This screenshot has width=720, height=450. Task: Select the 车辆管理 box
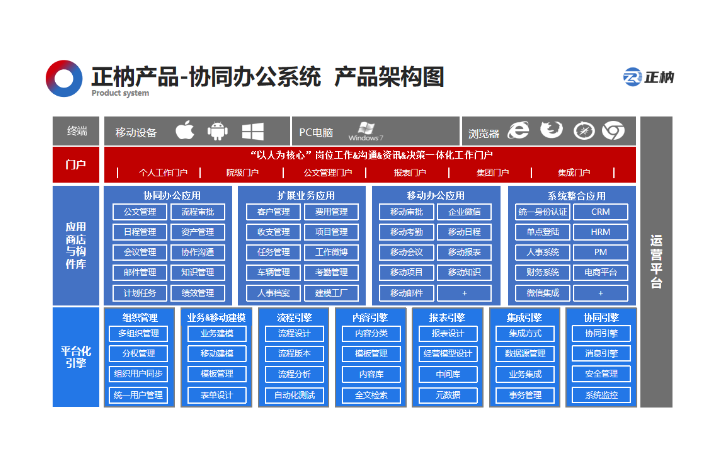[273, 272]
